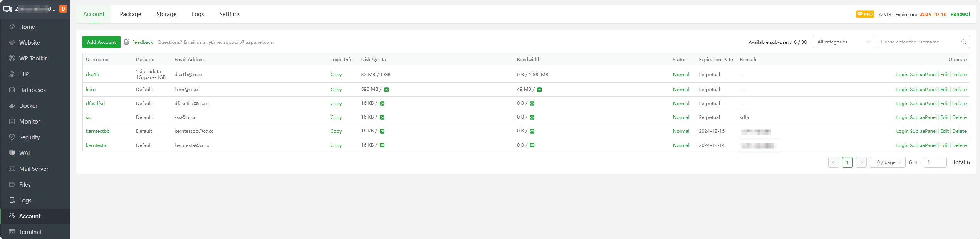Click the Feedback edit icon
Image resolution: width=980 pixels, height=239 pixels.
[x=127, y=42]
